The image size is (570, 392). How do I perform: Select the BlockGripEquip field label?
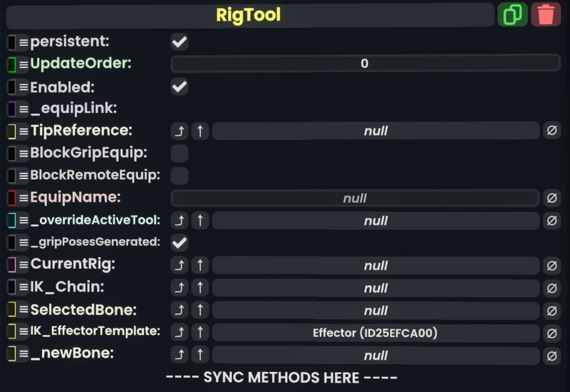[88, 153]
